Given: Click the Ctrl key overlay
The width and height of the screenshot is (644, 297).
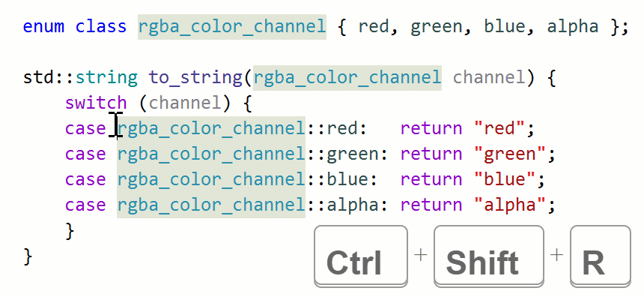Looking at the screenshot, I should click(361, 256).
